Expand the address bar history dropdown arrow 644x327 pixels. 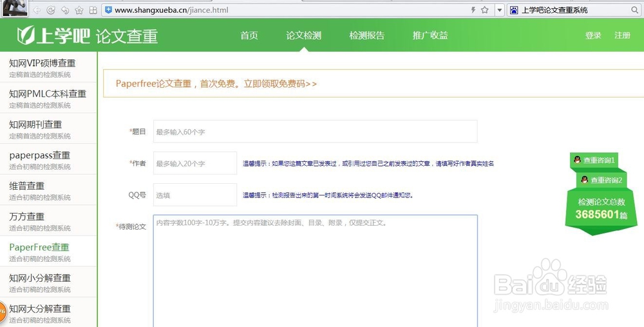click(500, 10)
